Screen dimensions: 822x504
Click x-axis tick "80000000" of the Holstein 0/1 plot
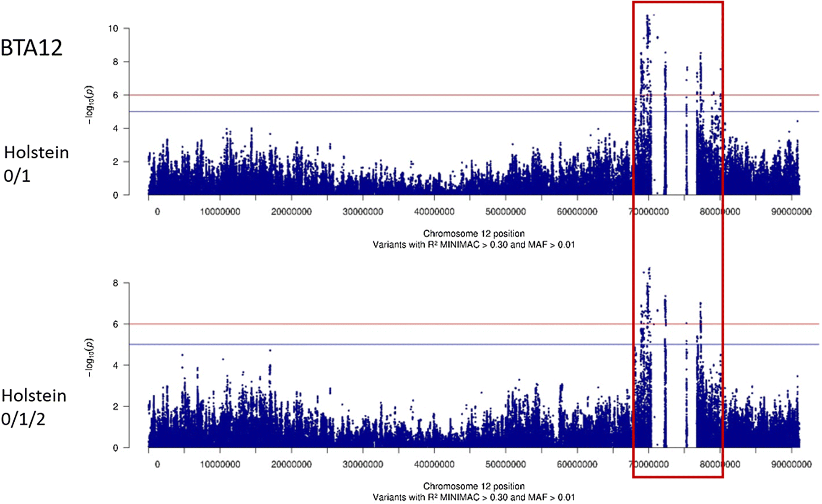tap(720, 212)
